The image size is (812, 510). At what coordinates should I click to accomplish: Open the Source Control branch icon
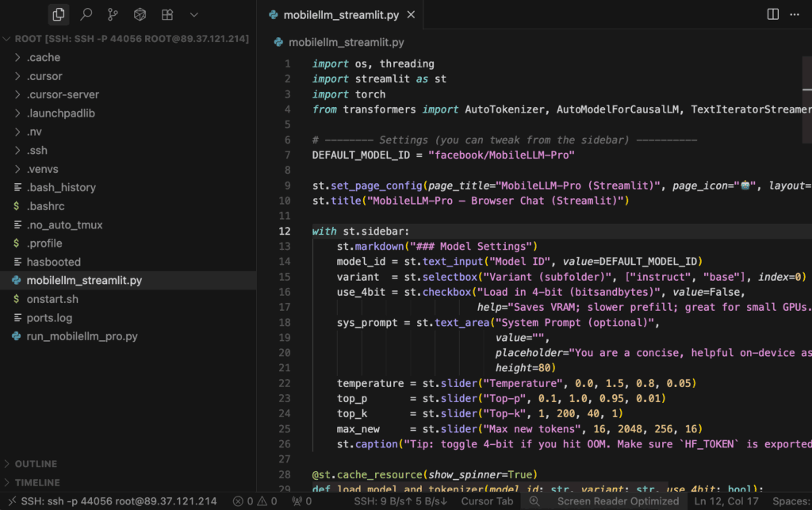click(x=113, y=14)
